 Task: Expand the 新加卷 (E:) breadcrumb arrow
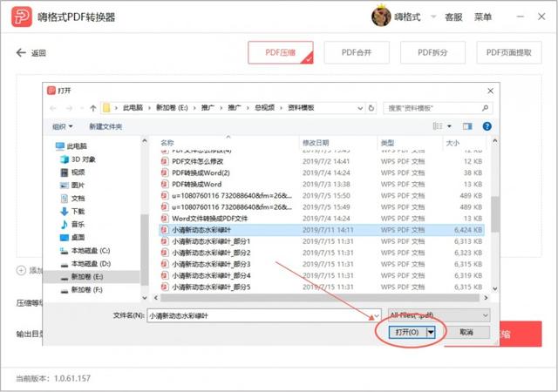point(194,108)
